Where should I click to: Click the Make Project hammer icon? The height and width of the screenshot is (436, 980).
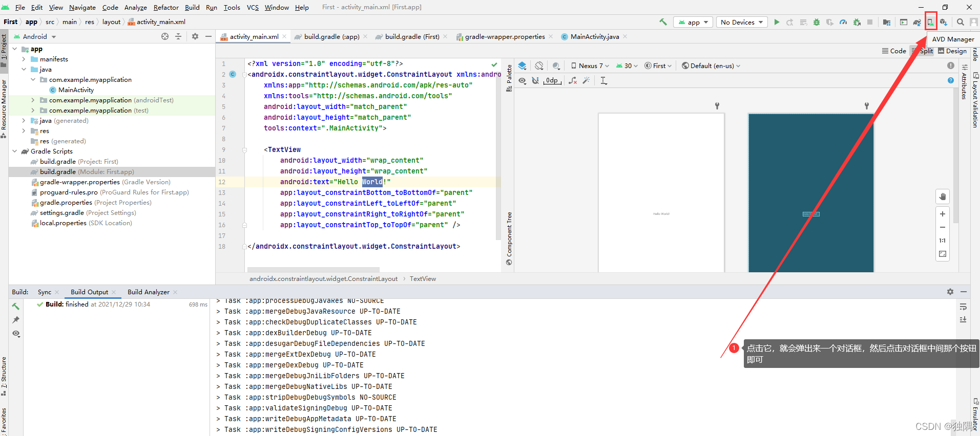coord(663,22)
